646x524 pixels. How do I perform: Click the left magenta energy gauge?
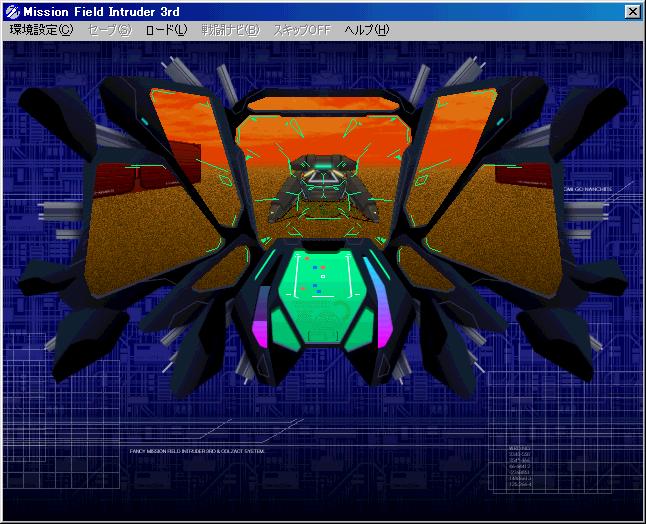pos(259,320)
